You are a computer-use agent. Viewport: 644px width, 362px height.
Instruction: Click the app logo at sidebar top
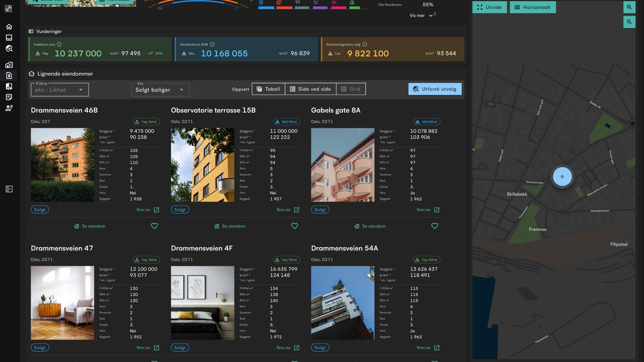(x=9, y=9)
